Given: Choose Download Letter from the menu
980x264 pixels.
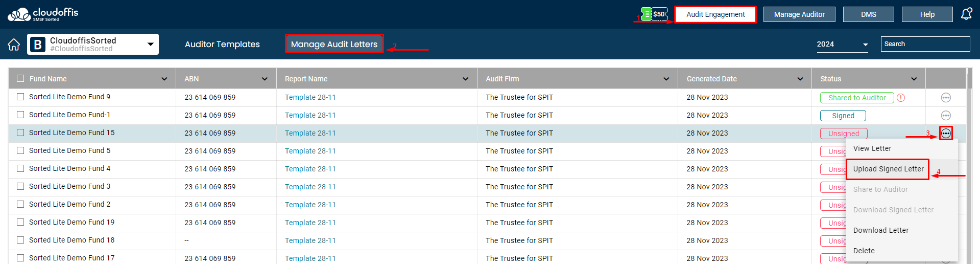Looking at the screenshot, I should (902, 230).
